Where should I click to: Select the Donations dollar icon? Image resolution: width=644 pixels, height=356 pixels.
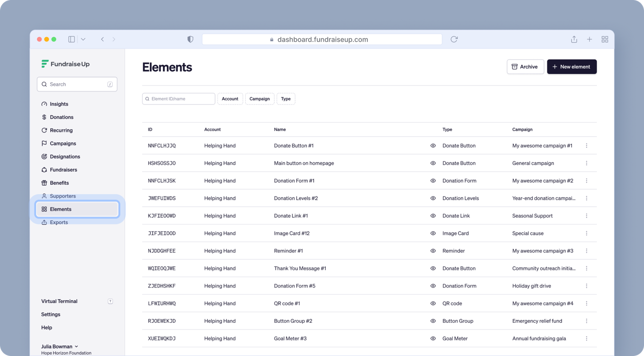[43, 117]
